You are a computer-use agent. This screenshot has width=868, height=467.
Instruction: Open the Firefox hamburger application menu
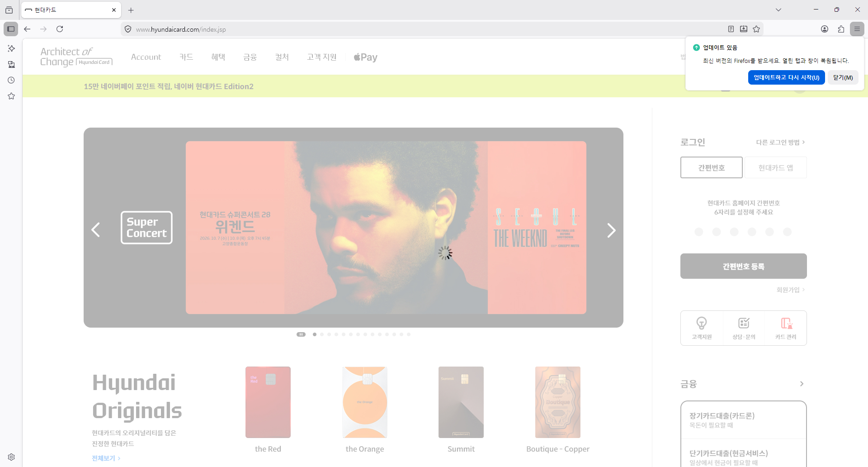point(857,29)
